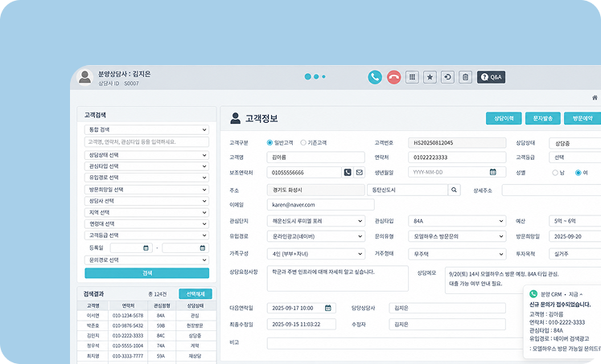Click the 상세주소 input field
601x364 pixels.
pos(551,190)
